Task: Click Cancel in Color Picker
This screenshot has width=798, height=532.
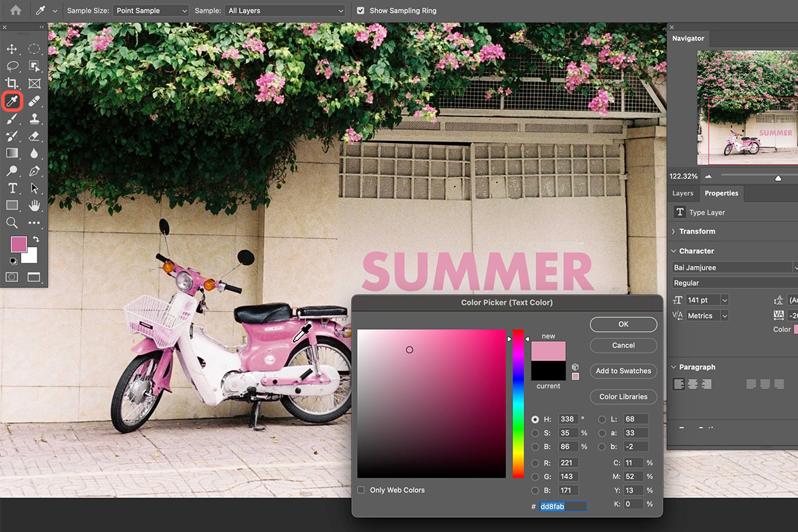Action: [x=623, y=345]
